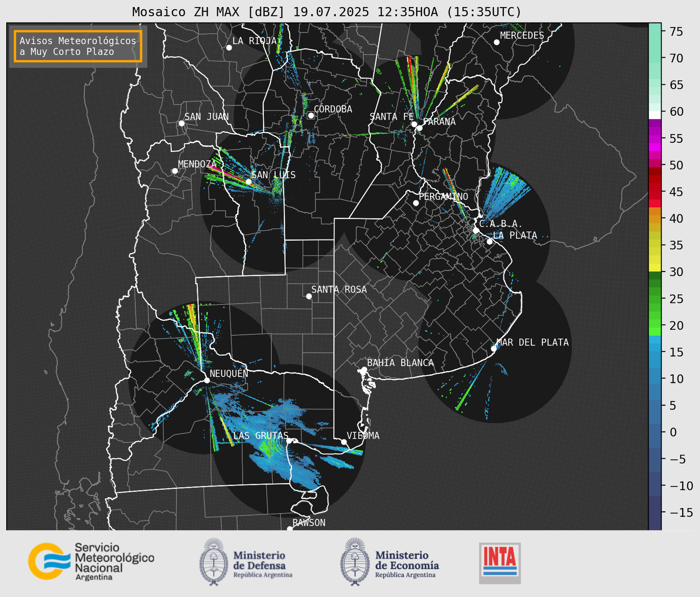Click the magenta 55 dBZ color band
Image resolution: width=700 pixels, height=597 pixels.
(655, 139)
